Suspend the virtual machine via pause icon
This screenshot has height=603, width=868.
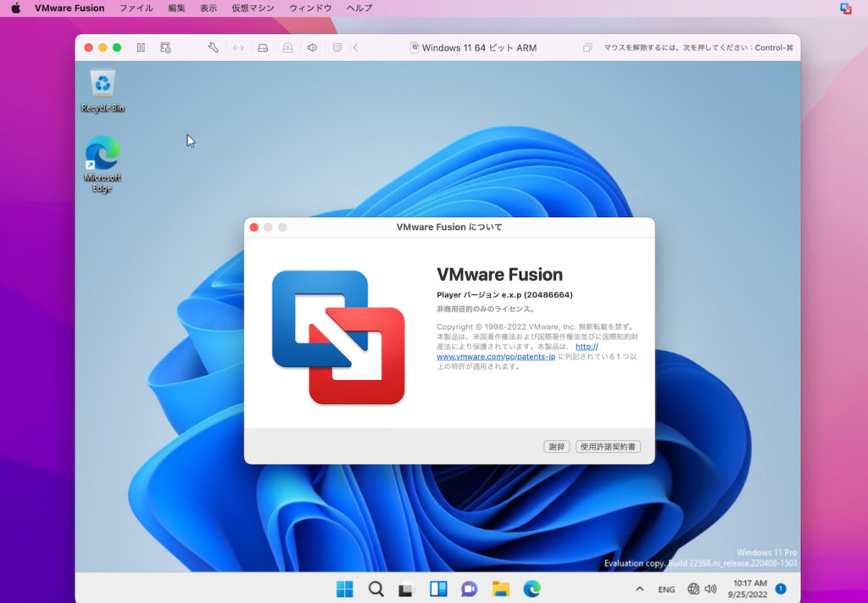tap(142, 47)
